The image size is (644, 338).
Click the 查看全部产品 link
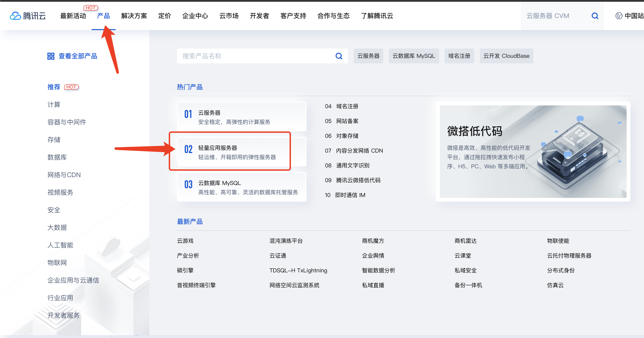coord(78,56)
